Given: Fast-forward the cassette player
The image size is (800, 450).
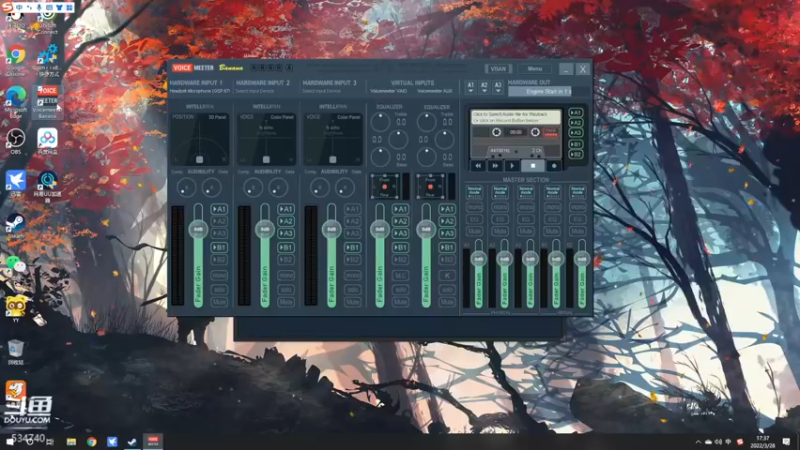Looking at the screenshot, I should (x=495, y=166).
